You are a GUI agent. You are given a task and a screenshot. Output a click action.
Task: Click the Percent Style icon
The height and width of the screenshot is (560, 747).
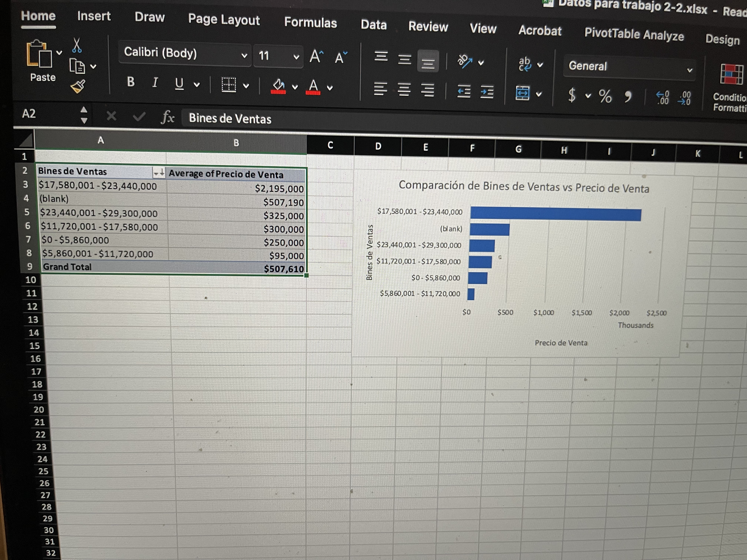point(605,96)
